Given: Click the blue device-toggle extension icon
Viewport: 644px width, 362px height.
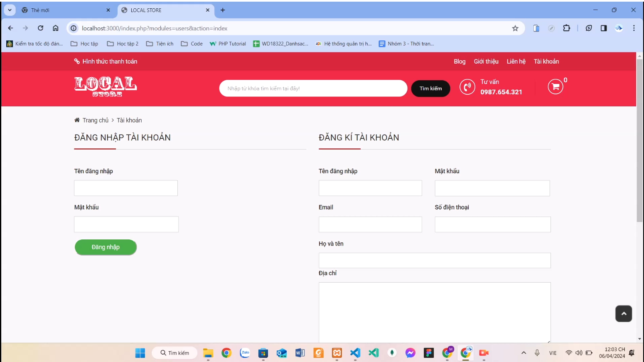Looking at the screenshot, I should [536, 28].
